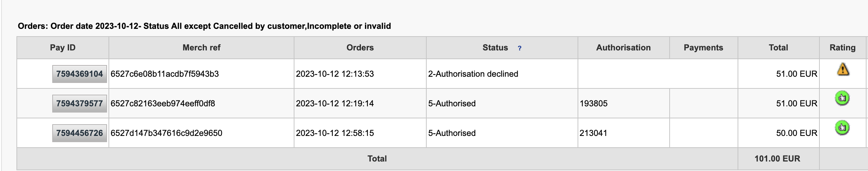The width and height of the screenshot is (868, 171).
Task: Click green thumbs-up rating for order 7594456726
Action: (x=842, y=128)
